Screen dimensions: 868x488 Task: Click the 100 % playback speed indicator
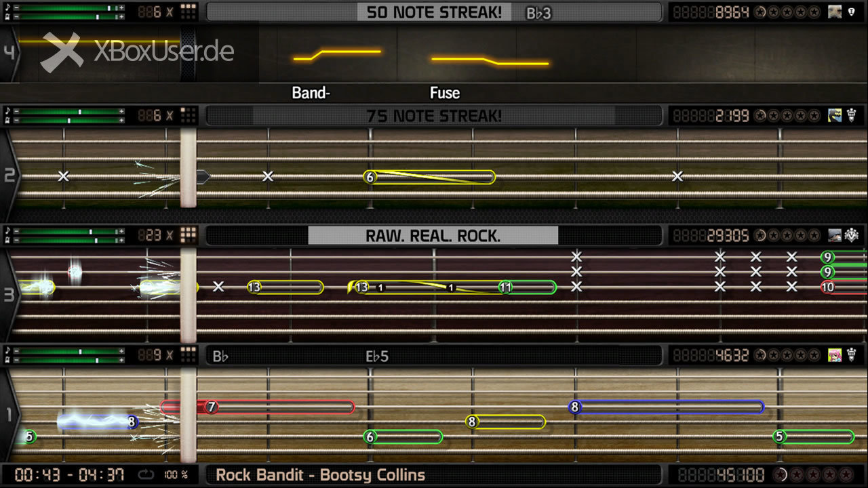coord(176,474)
